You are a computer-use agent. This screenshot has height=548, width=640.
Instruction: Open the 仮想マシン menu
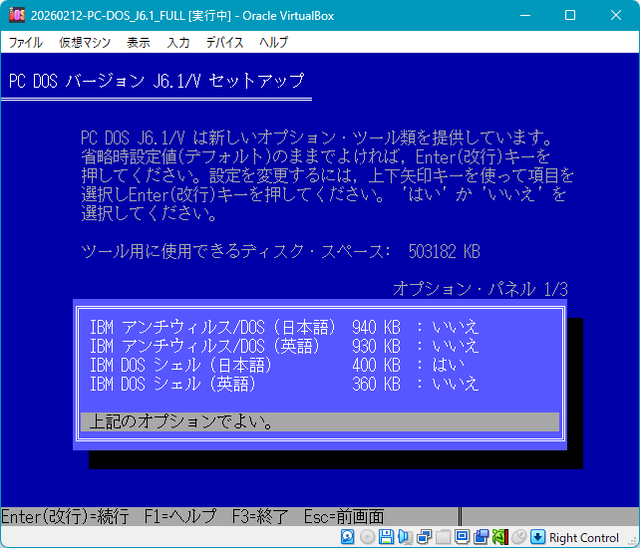pos(84,42)
